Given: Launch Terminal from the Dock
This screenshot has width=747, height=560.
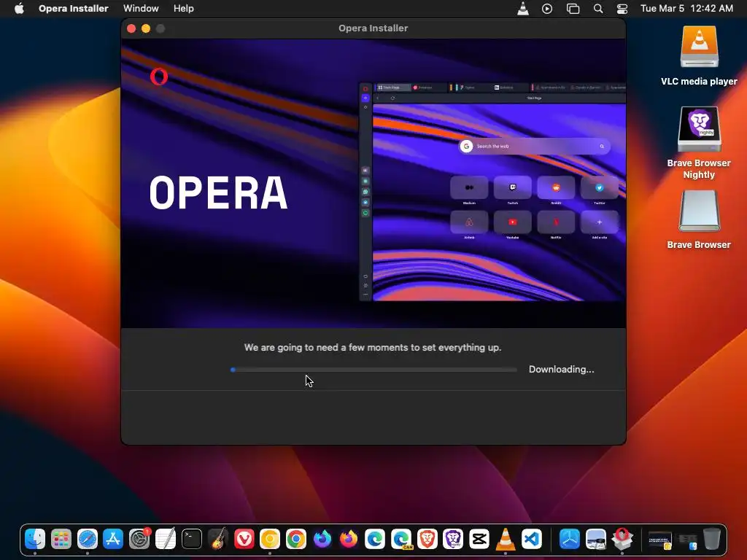Looking at the screenshot, I should pos(192,539).
